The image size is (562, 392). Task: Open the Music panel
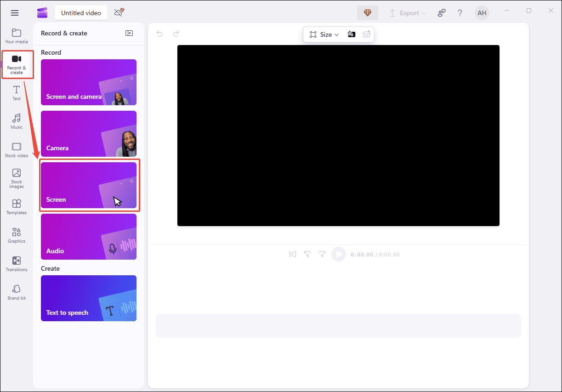tap(16, 121)
